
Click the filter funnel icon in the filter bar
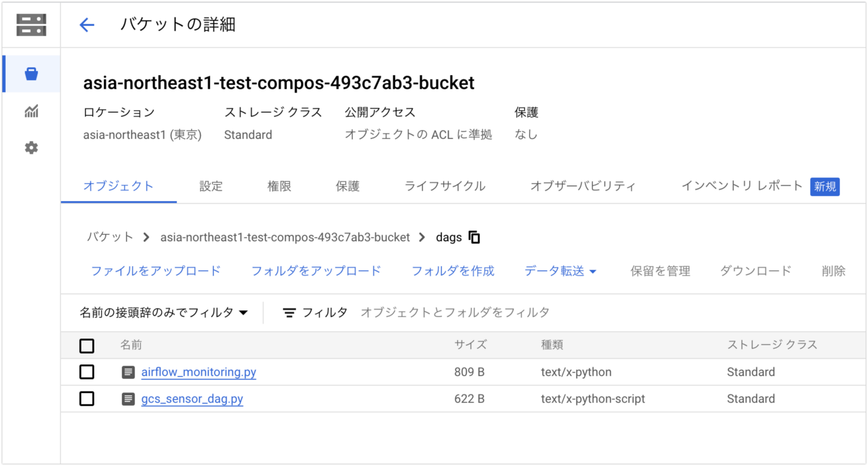point(289,312)
